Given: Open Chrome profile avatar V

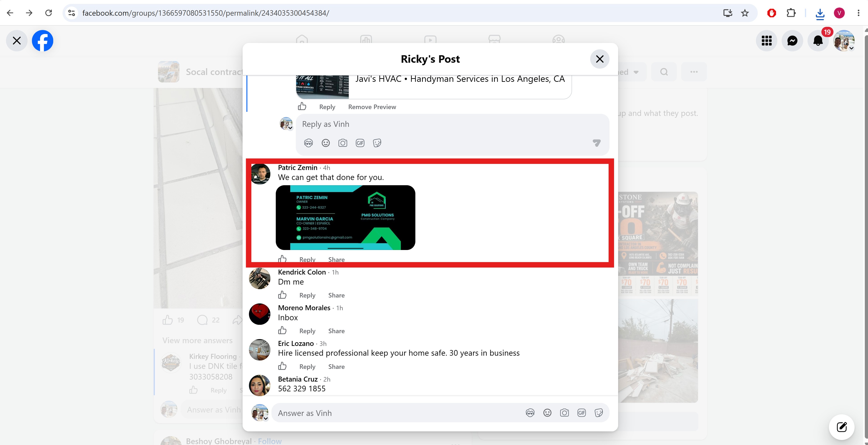Looking at the screenshot, I should (x=839, y=13).
